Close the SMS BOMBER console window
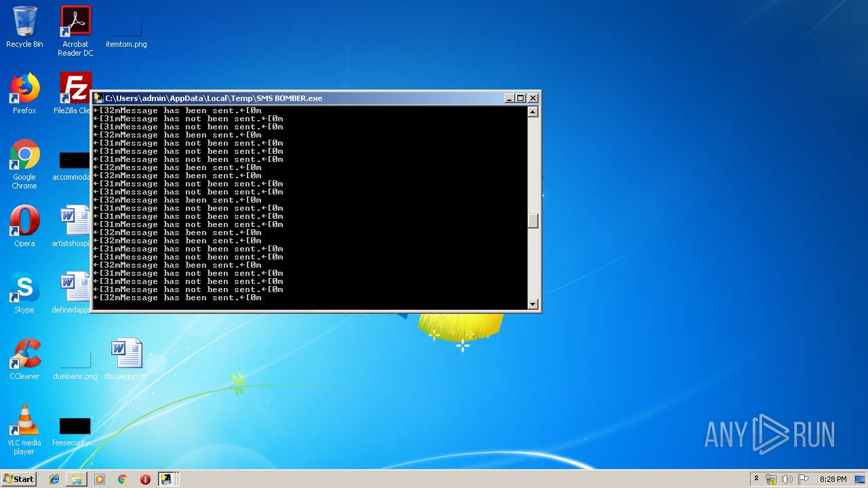 tap(533, 98)
